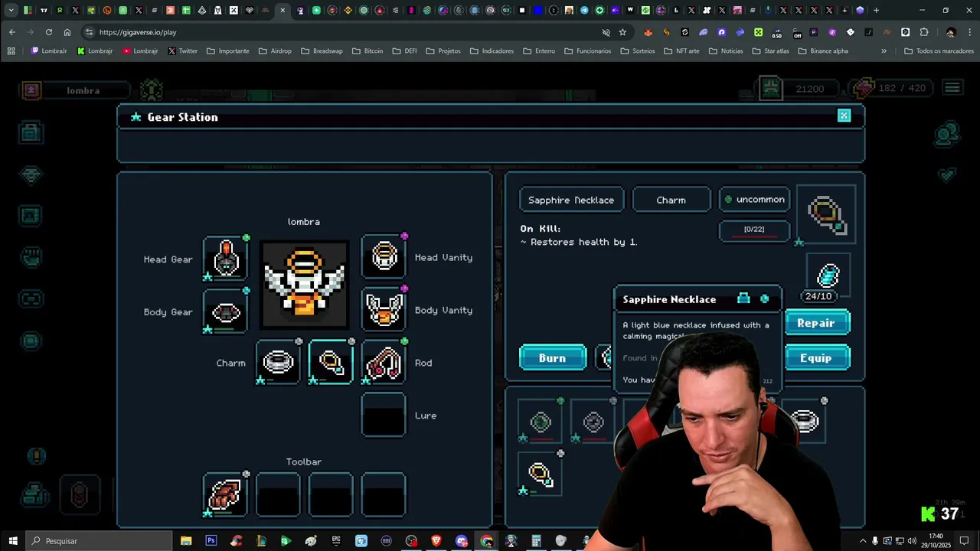
Task: Open Photoshop from the taskbar
Action: [x=211, y=540]
